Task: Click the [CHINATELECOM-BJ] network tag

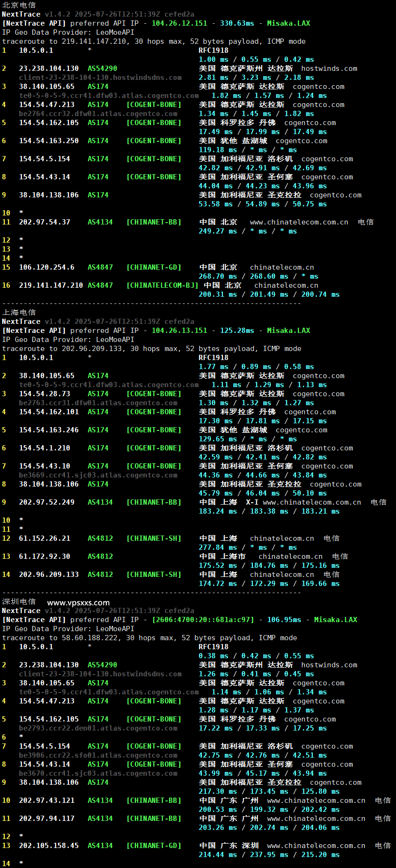Action: pos(162,285)
